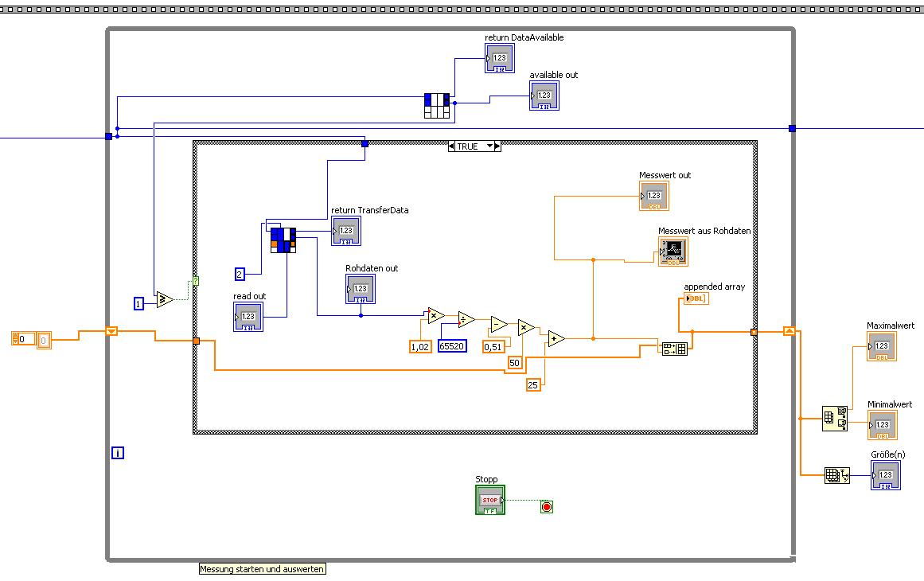Click the Messung starten und auswerten label
The height and width of the screenshot is (581, 924).
click(x=262, y=569)
